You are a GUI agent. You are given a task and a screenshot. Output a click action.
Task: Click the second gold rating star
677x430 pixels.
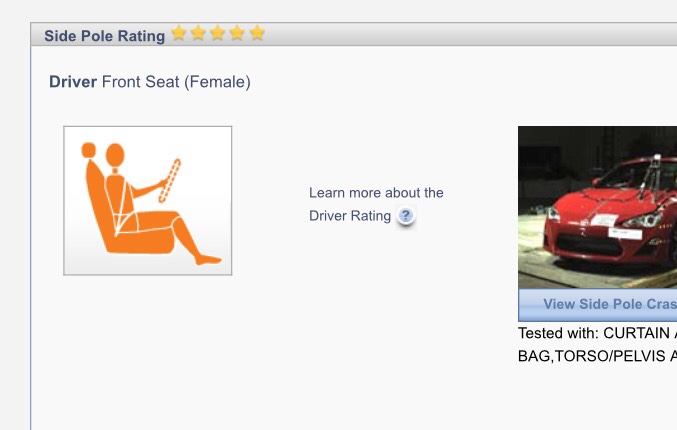198,34
